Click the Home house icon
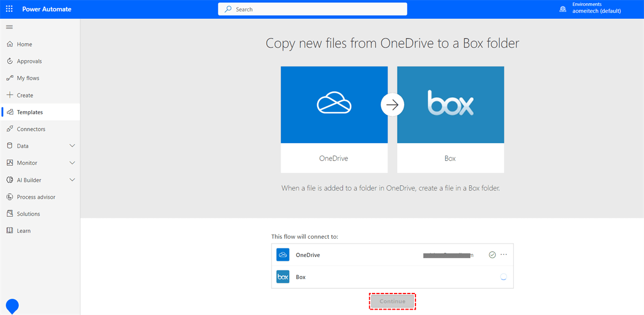644x315 pixels. [10, 44]
